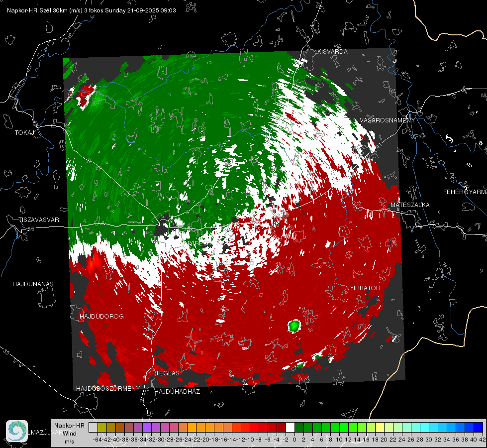The width and height of the screenshot is (487, 448).
Task: Click the TISZAVASVÁRI town label
Action: pyautogui.click(x=39, y=220)
